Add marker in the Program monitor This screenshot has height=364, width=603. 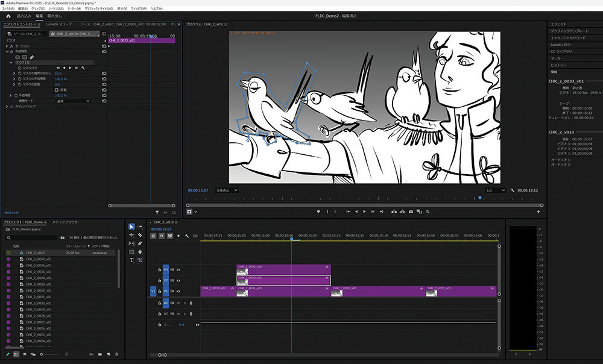click(318, 212)
